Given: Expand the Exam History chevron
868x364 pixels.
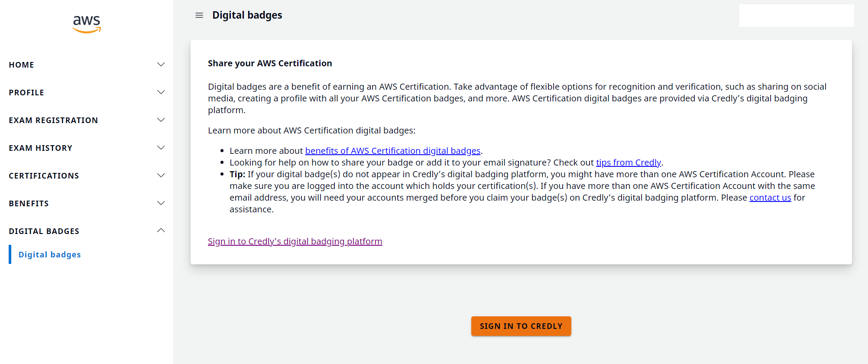Looking at the screenshot, I should tap(161, 148).
